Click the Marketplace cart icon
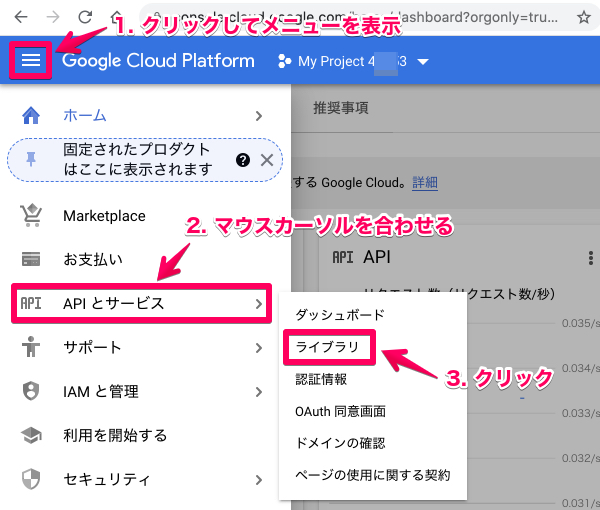600x510 pixels. 31,216
